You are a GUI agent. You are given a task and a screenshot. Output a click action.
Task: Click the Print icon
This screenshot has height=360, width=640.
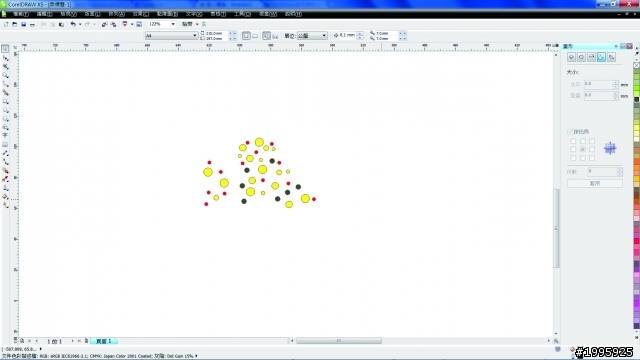32,24
